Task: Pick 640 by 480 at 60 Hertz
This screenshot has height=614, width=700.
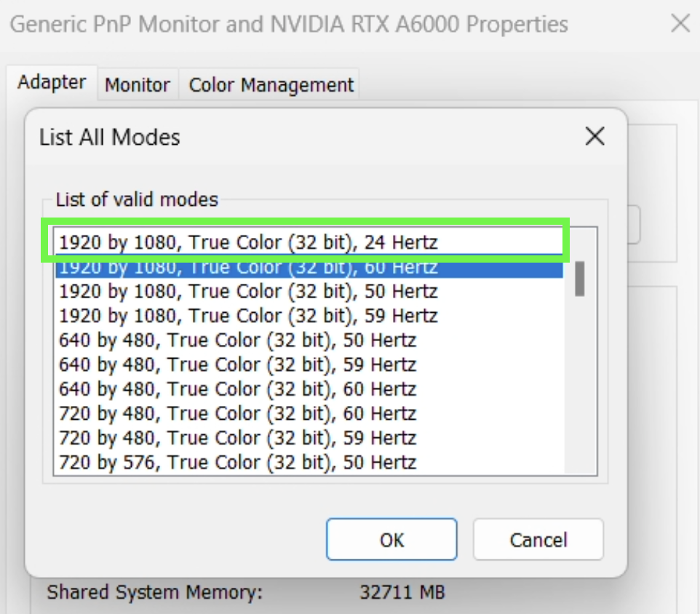Action: click(x=237, y=389)
